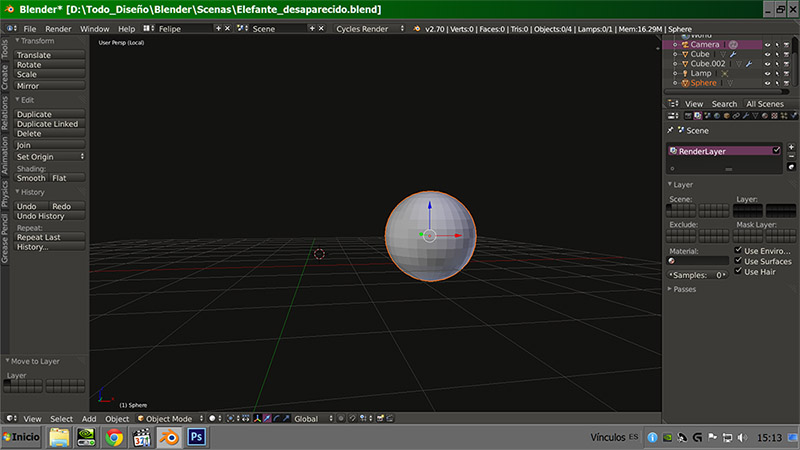Open the Object Mode dropdown

coord(170,418)
